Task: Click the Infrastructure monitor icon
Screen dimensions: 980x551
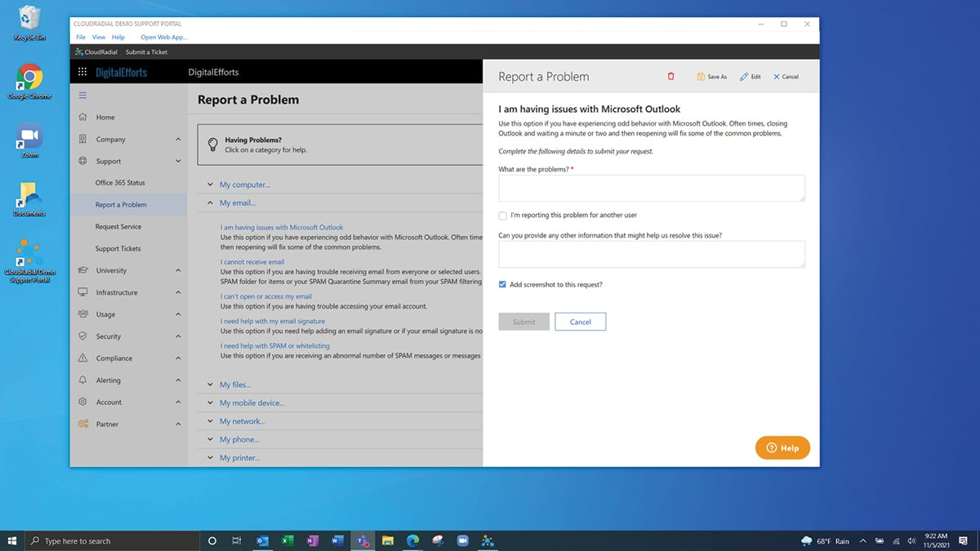Action: coord(82,293)
